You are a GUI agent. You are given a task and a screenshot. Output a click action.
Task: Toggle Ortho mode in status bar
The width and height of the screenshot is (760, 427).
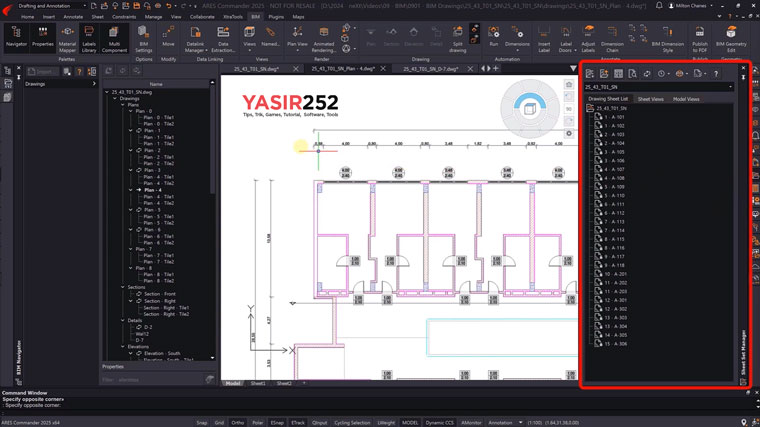[238, 423]
